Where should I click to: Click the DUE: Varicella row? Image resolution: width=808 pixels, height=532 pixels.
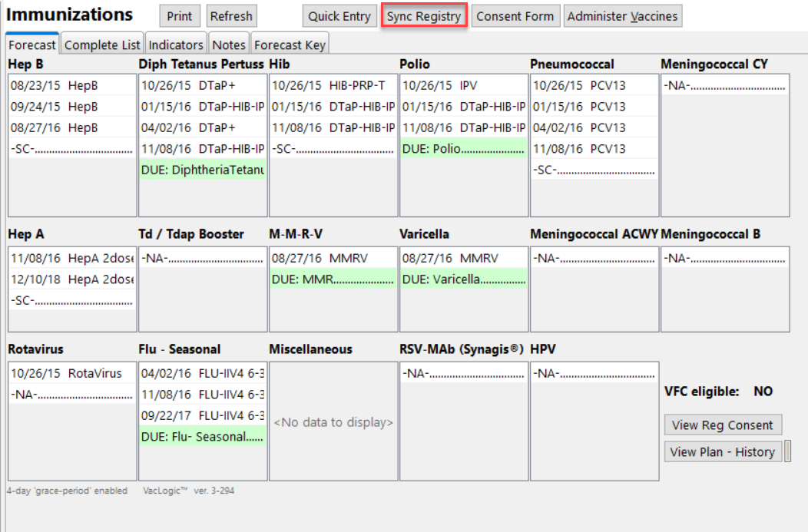(x=463, y=279)
